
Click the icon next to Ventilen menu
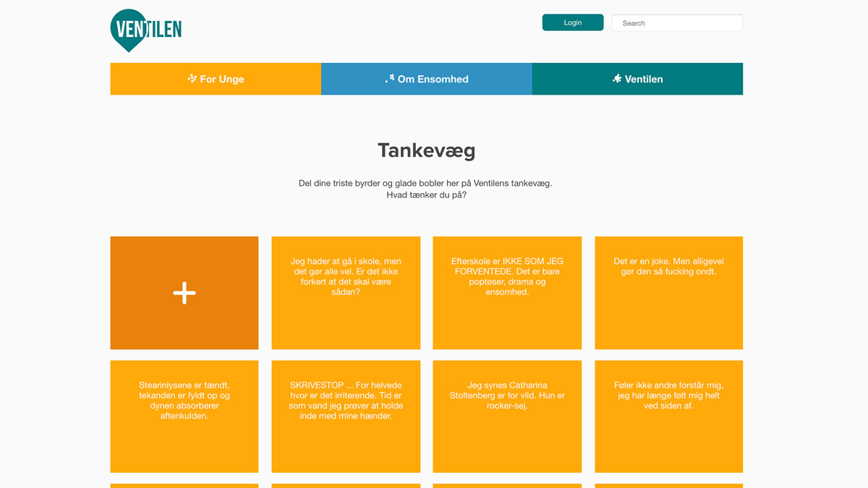(617, 79)
